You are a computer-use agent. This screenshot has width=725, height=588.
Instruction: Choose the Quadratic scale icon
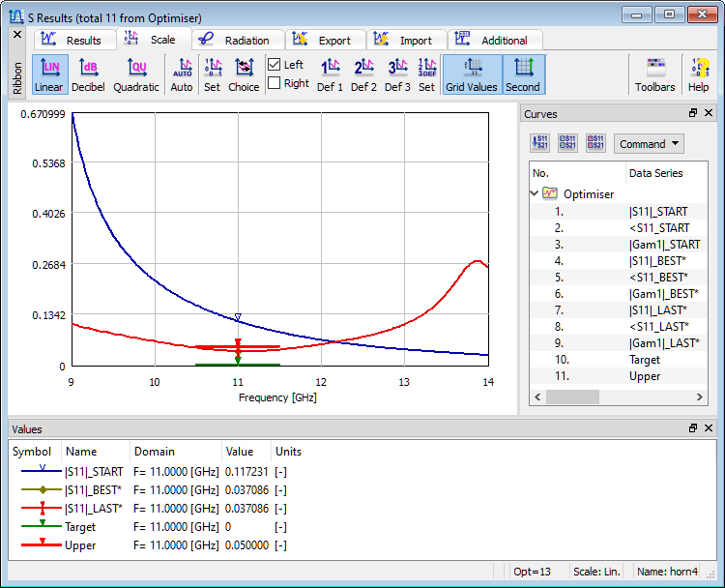(136, 74)
